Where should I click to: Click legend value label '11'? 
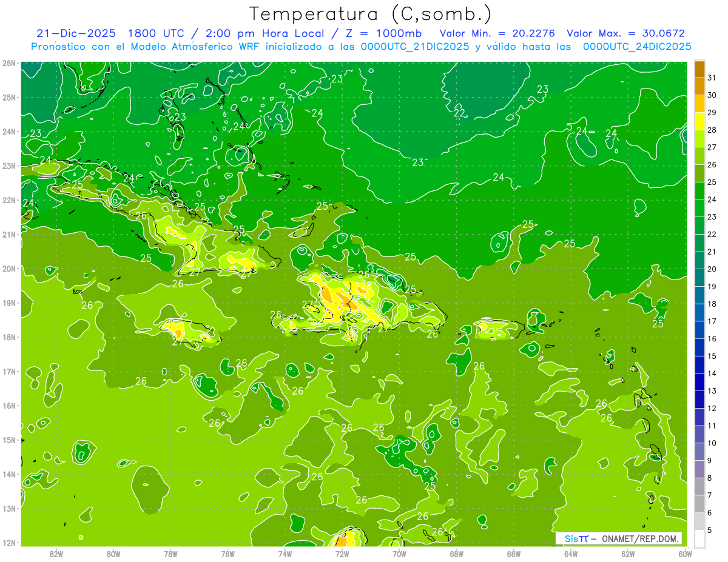712,426
